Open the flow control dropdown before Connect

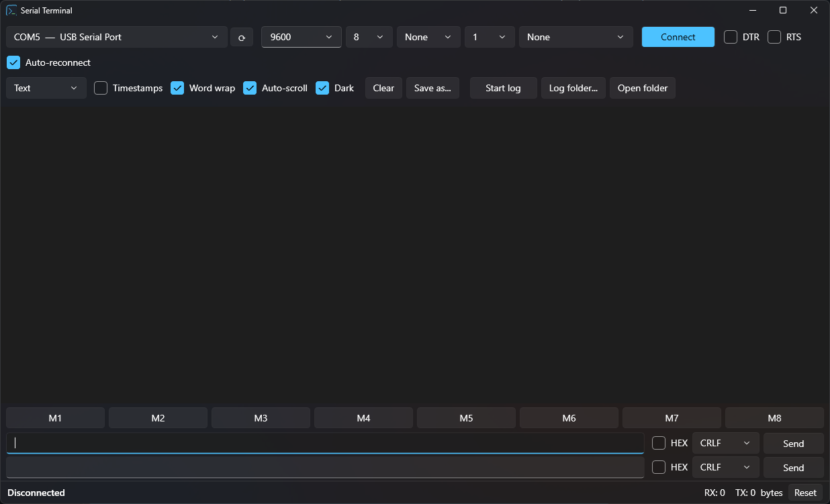pos(576,37)
